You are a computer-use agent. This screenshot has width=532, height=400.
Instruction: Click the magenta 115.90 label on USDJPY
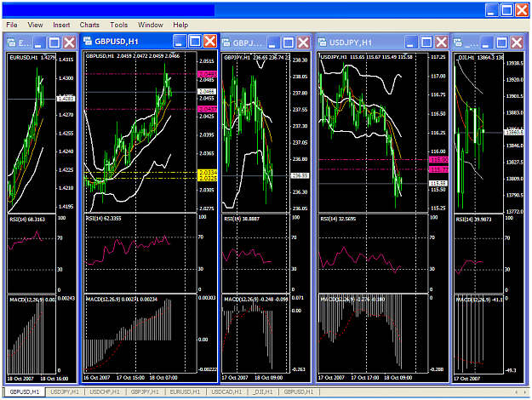pos(438,159)
